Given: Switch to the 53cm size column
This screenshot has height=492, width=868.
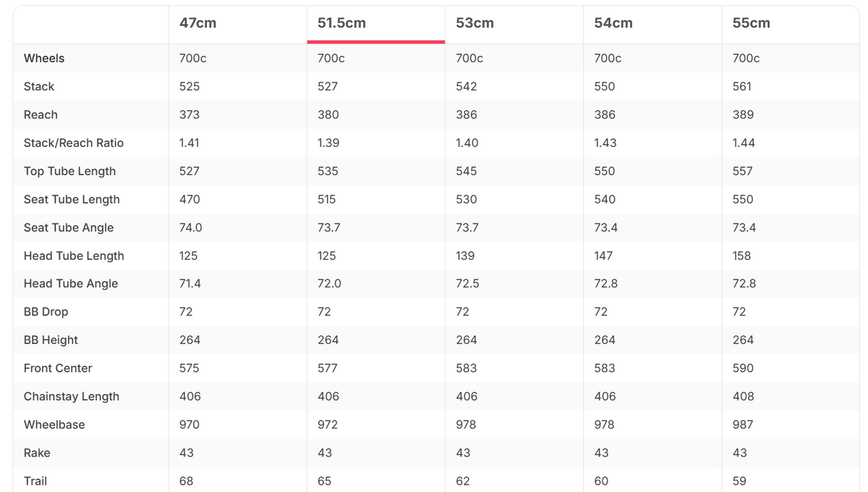Looking at the screenshot, I should tap(475, 23).
